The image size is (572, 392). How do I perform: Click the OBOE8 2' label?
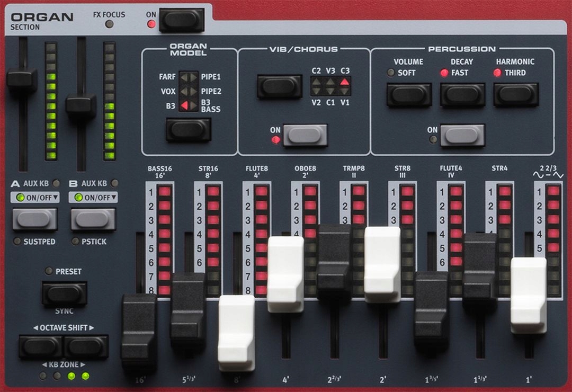306,172
